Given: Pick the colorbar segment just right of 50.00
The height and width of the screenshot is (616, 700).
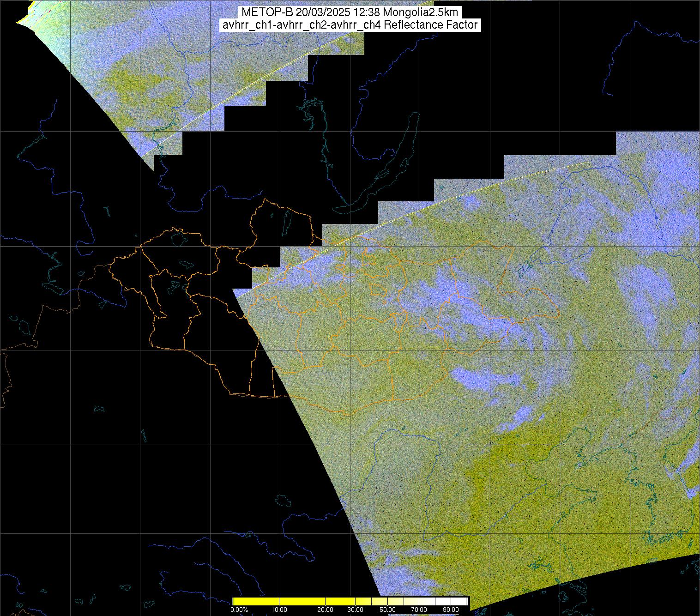Looking at the screenshot, I should click(395, 601).
